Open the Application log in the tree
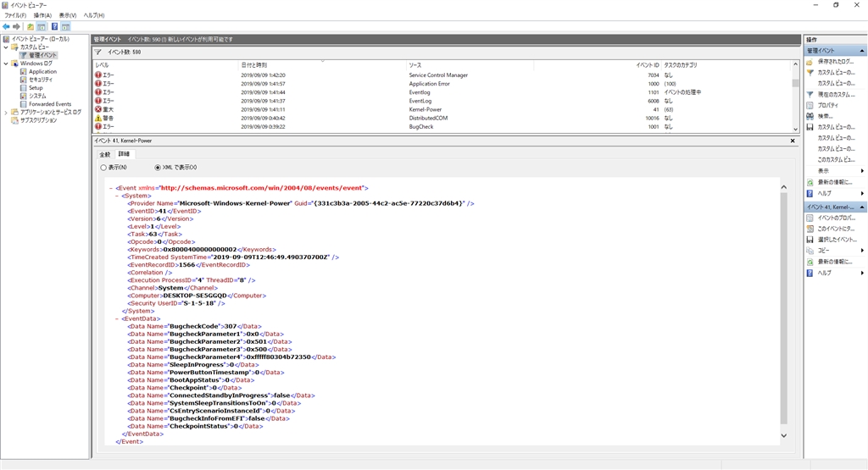The height and width of the screenshot is (470, 868). 42,71
